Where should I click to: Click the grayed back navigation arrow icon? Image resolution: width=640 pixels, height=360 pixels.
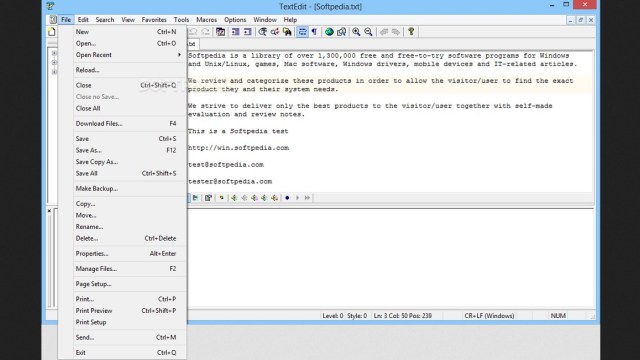(x=384, y=32)
